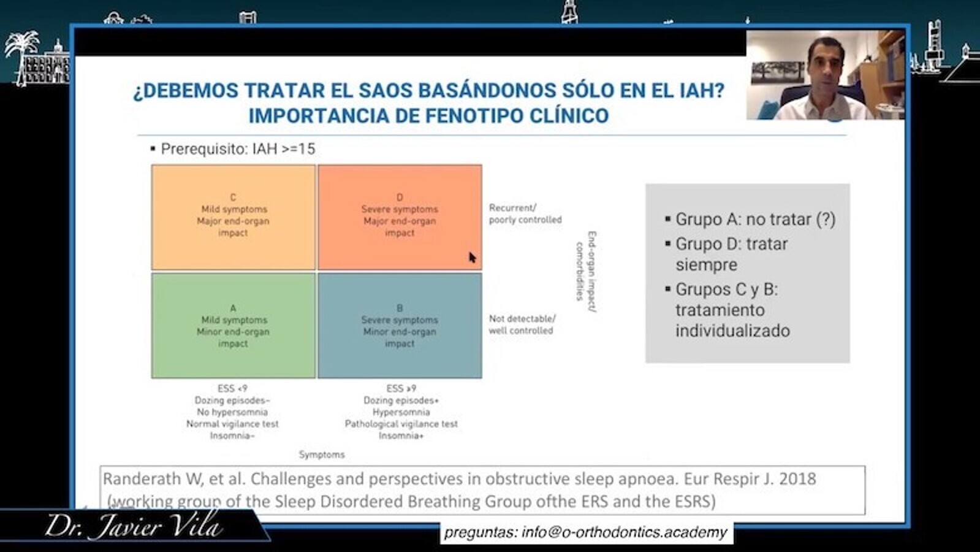
Task: Click the slide title about SAOS and IAH
Action: point(428,102)
